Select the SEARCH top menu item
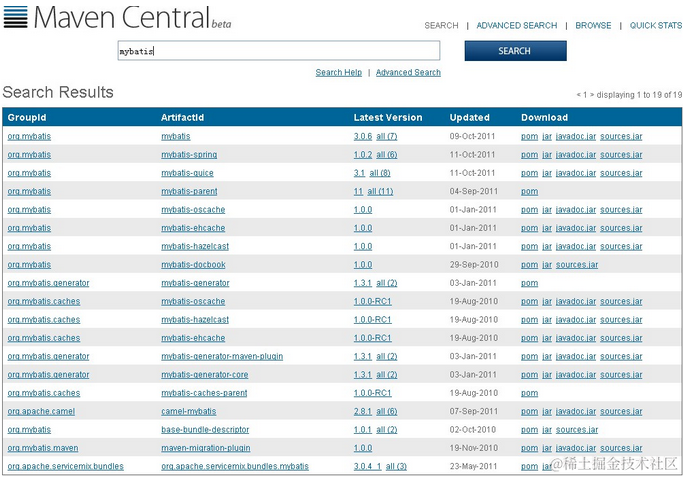The height and width of the screenshot is (477, 683). coord(441,26)
